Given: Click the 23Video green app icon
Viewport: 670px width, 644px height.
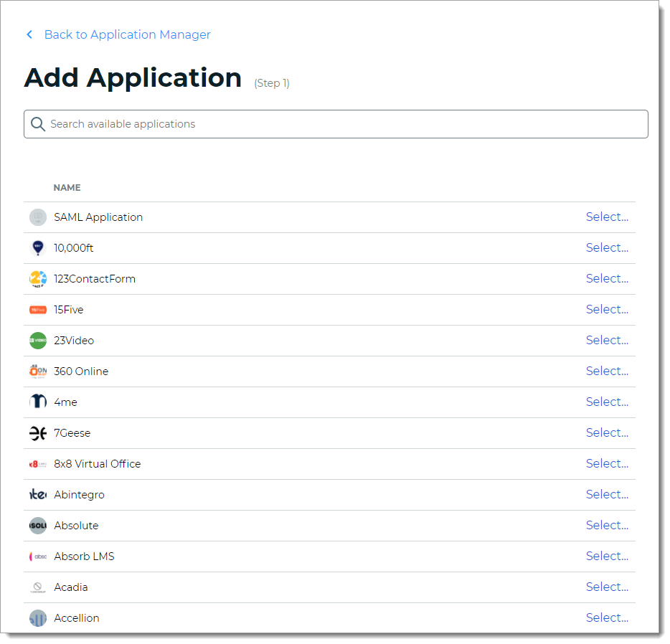Looking at the screenshot, I should tap(37, 340).
